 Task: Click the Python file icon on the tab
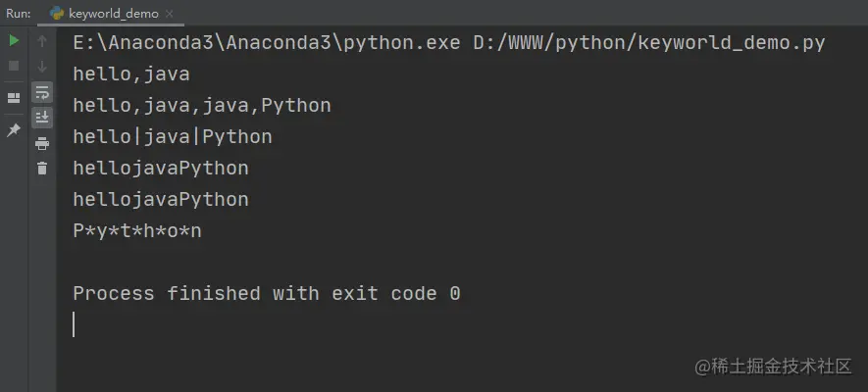tap(57, 14)
